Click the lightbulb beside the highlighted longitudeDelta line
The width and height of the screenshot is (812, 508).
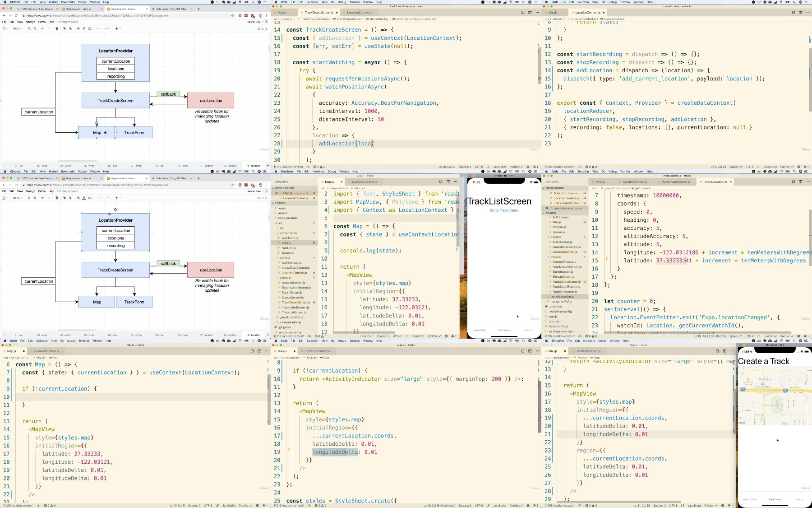click(289, 450)
